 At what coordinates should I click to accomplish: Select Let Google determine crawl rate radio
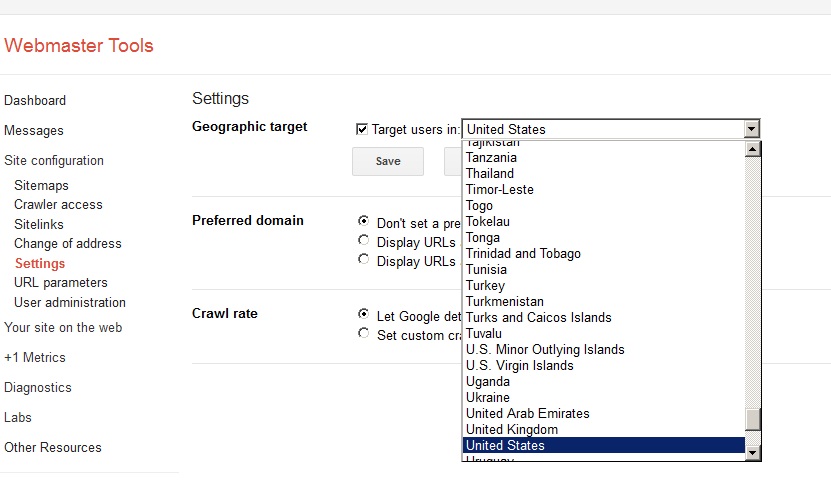364,314
